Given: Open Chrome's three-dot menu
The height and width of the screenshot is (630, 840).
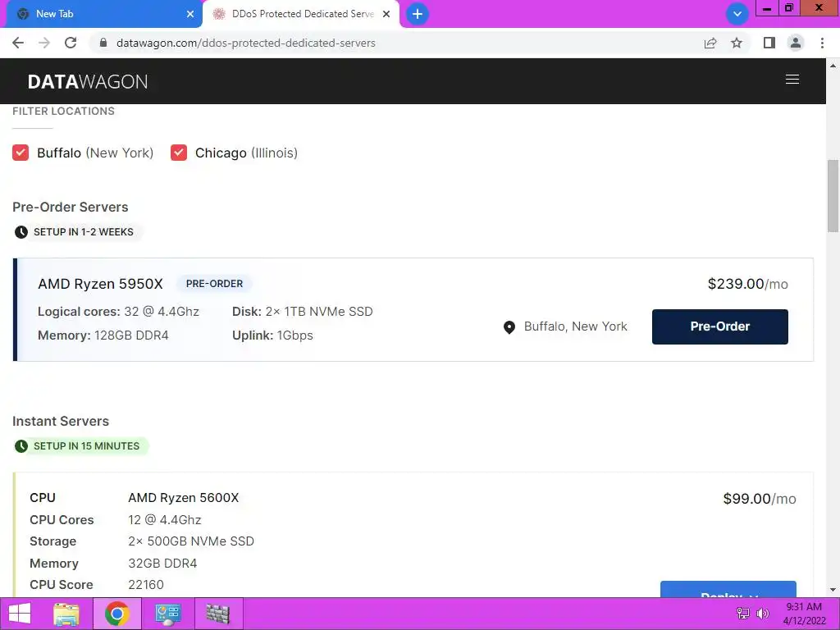Looking at the screenshot, I should (822, 43).
